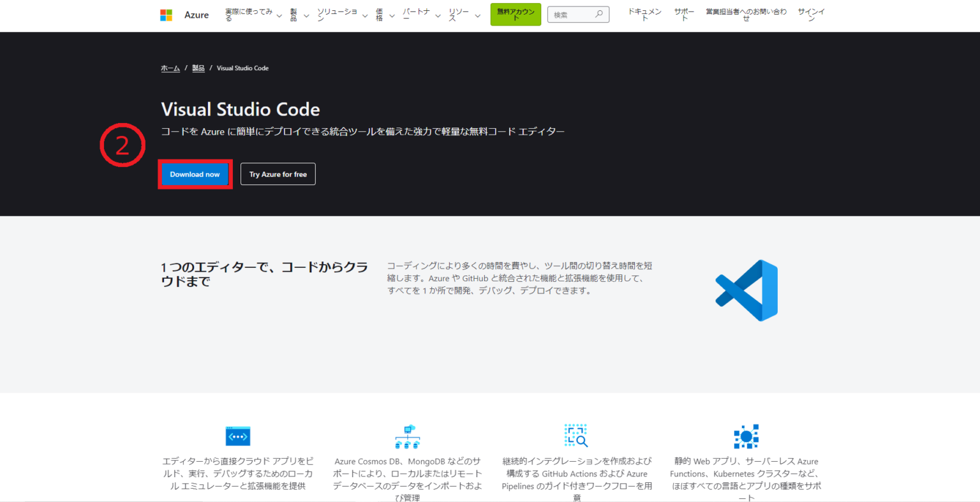Open the ドキュメント link
The width and height of the screenshot is (980, 502).
tap(644, 14)
